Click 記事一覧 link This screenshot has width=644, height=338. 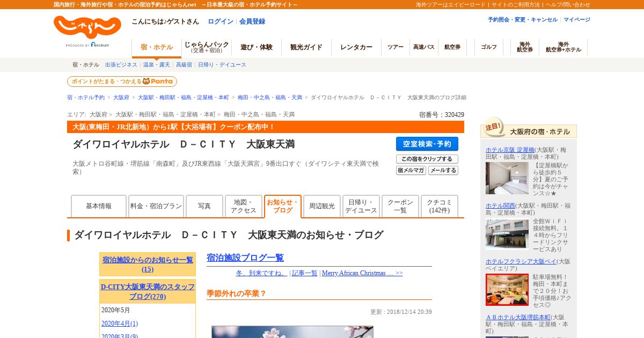coord(305,273)
